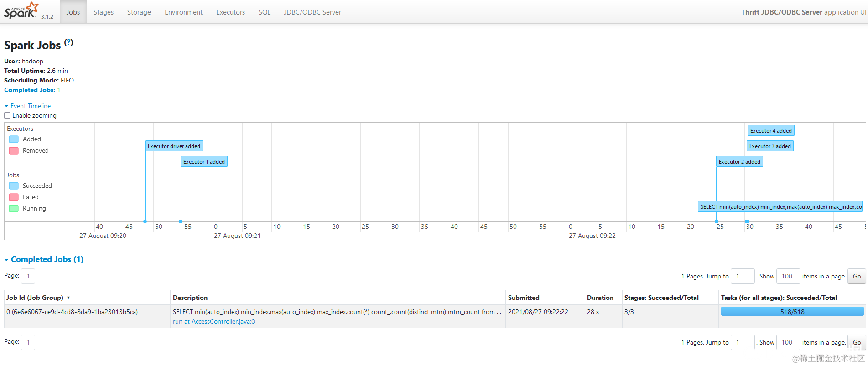This screenshot has width=868, height=366.
Task: Select the Executor 4 added marker
Action: point(771,131)
